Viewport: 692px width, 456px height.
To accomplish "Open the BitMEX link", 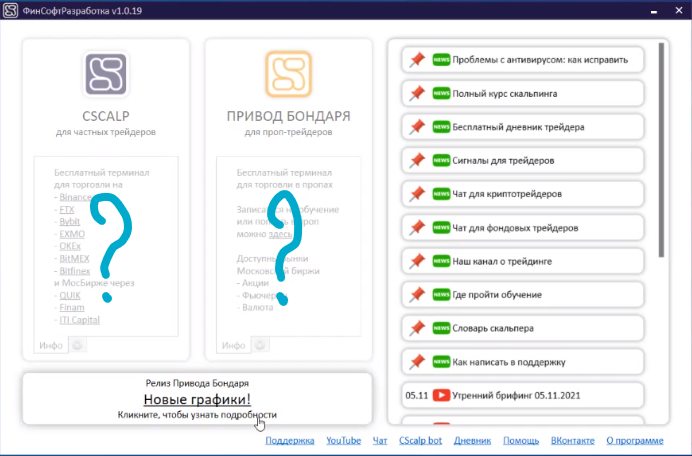I will tap(75, 258).
